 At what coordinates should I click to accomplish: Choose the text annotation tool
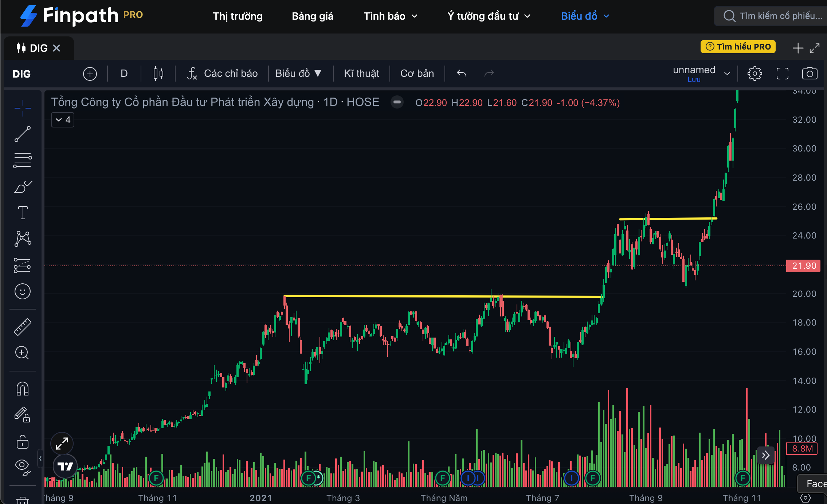tap(23, 213)
